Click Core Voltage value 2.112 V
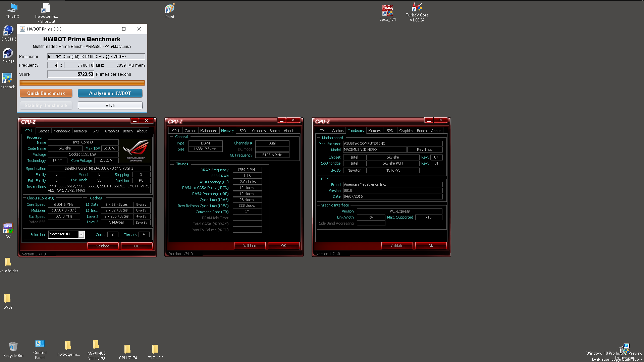 tap(106, 160)
